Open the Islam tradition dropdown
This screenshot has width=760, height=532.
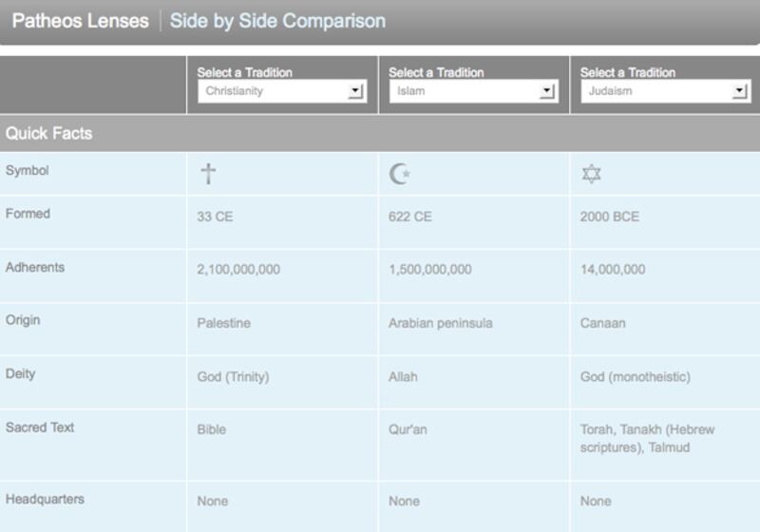(x=473, y=90)
